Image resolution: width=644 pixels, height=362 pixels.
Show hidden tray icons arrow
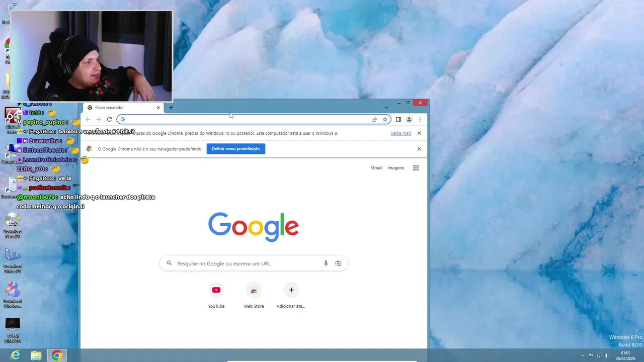tap(583, 355)
